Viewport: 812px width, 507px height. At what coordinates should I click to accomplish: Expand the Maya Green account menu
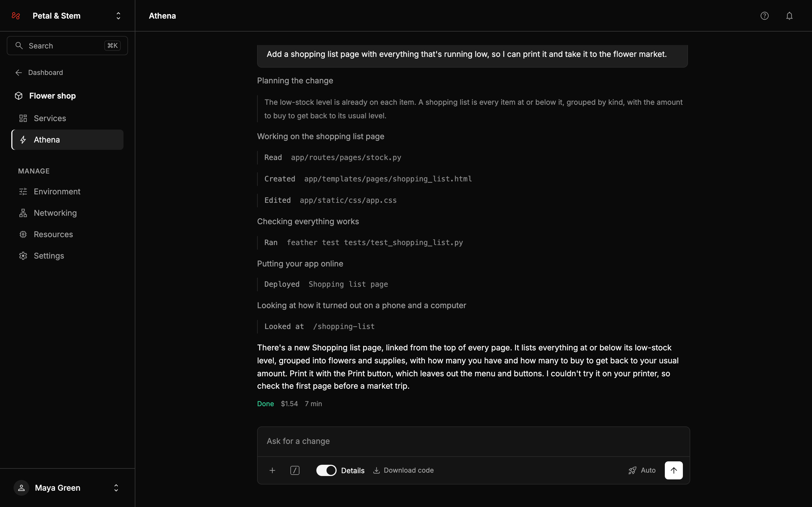click(x=116, y=488)
